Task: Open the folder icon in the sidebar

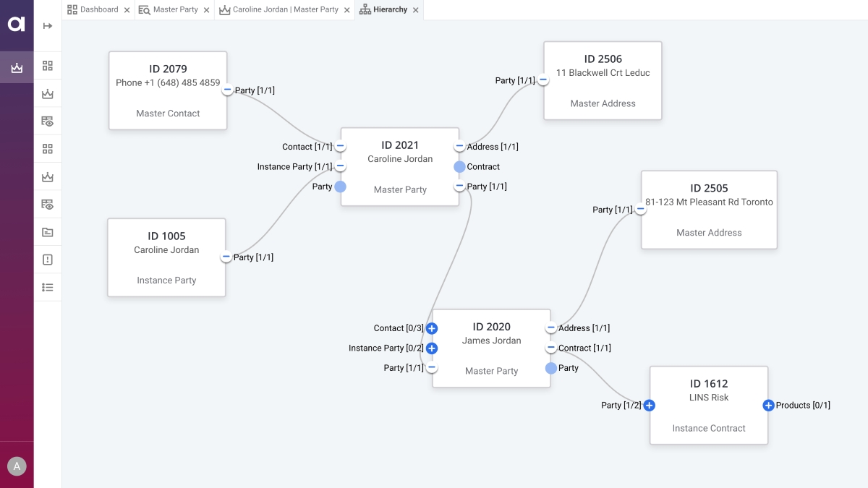Action: pos(48,232)
